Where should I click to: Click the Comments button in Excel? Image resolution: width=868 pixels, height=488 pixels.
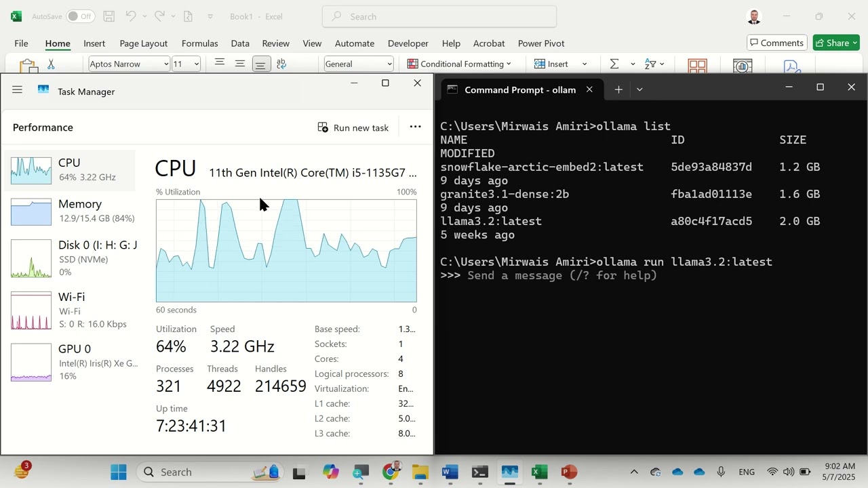point(777,43)
